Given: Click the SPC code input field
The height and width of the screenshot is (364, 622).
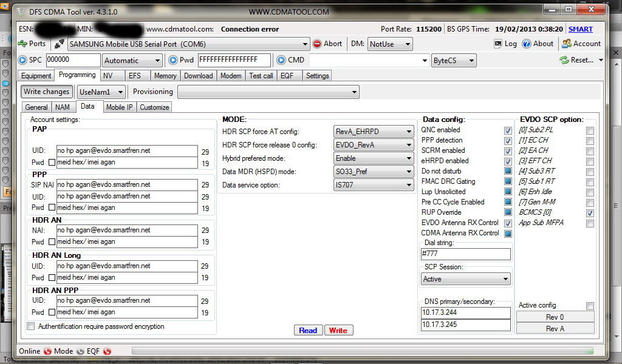Looking at the screenshot, I should pyautogui.click(x=73, y=60).
